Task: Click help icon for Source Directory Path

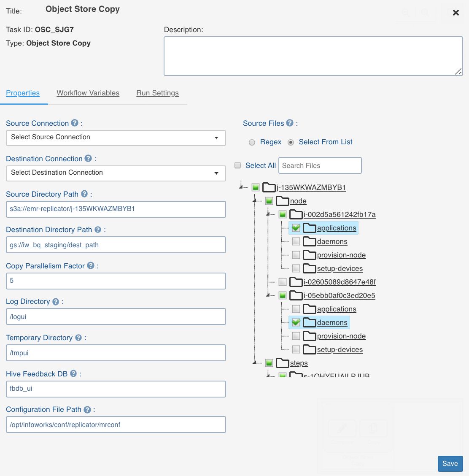Action: pos(84,194)
